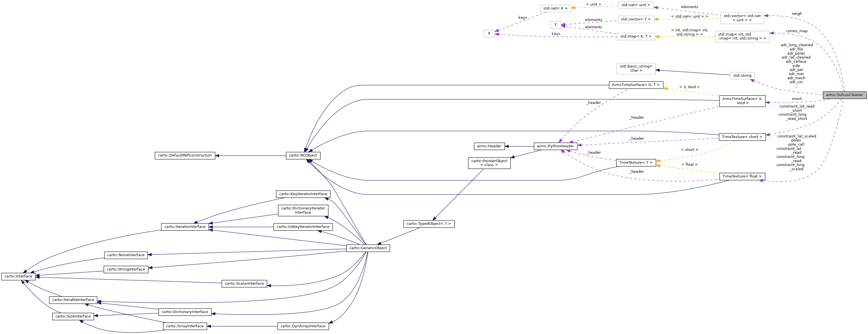Select carto::SizeInterface node

73,316
